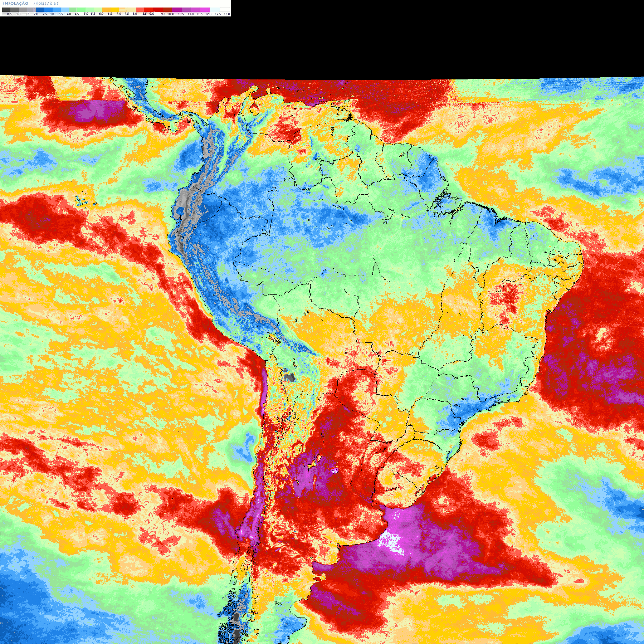
Task: Select the darkest blue legend swatch
Action: [x=40, y=10]
